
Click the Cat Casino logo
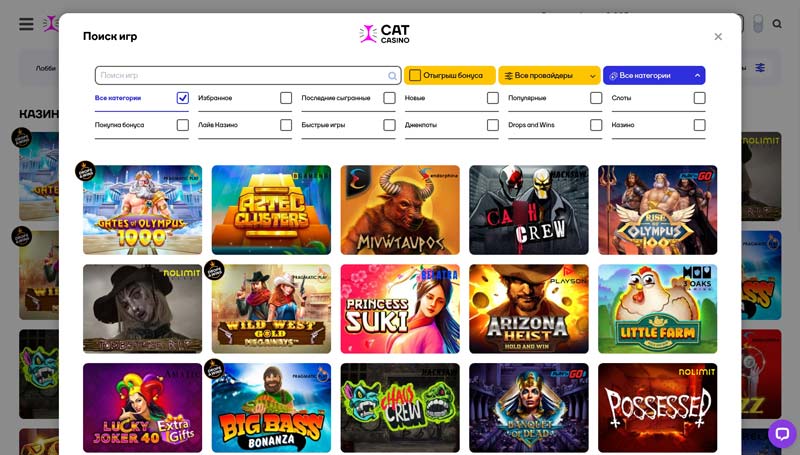[x=385, y=34]
